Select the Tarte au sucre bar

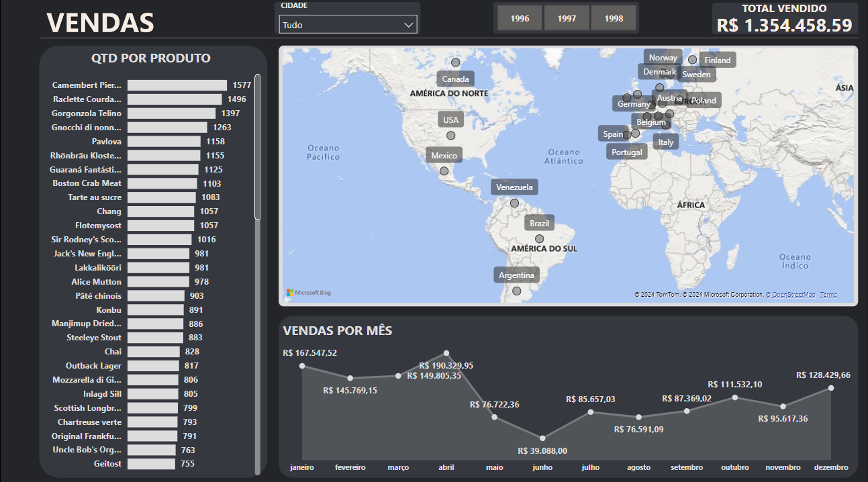pyautogui.click(x=162, y=197)
